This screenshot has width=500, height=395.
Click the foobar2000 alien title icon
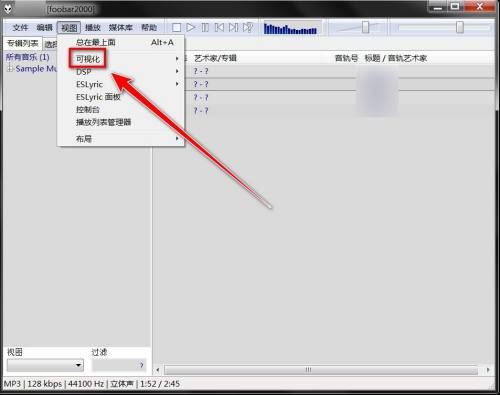[8, 9]
